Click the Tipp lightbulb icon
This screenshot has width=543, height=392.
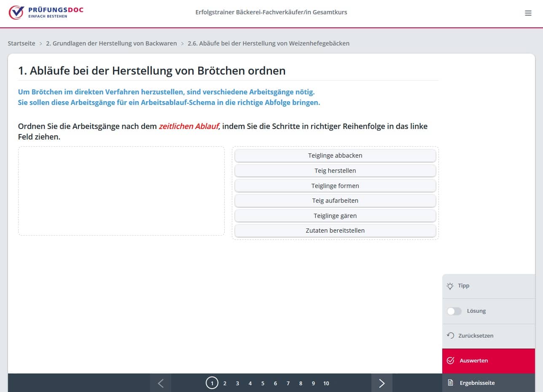coord(450,286)
